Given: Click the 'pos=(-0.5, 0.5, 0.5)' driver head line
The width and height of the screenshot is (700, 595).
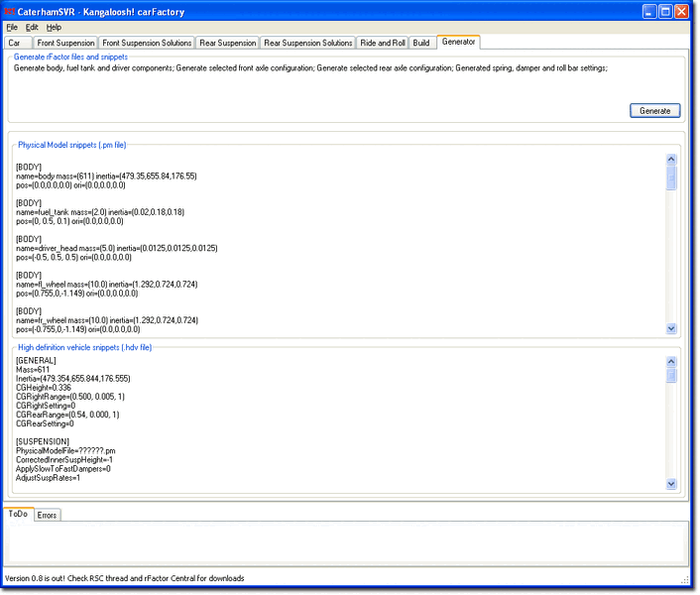Looking at the screenshot, I should pyautogui.click(x=73, y=257).
